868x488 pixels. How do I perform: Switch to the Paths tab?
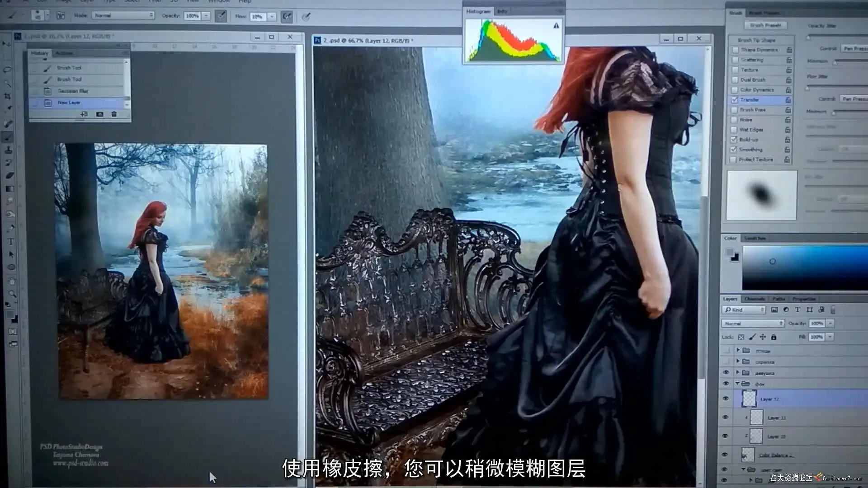778,299
